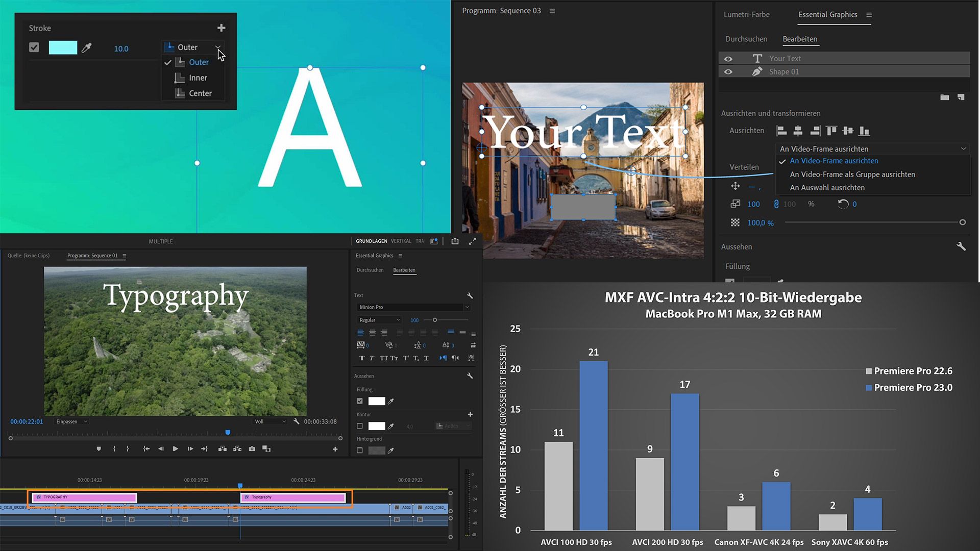Uncheck the Füllung fill checkbox
This screenshot has height=551, width=980.
[x=359, y=401]
